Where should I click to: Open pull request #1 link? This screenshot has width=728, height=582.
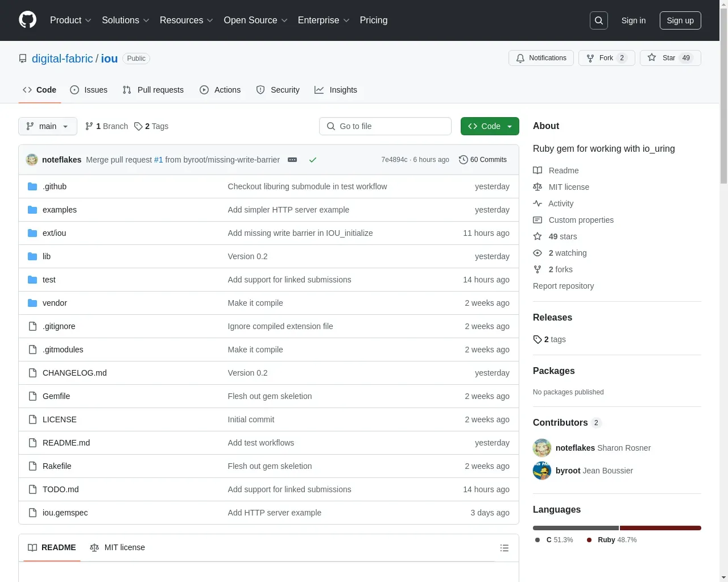point(159,160)
